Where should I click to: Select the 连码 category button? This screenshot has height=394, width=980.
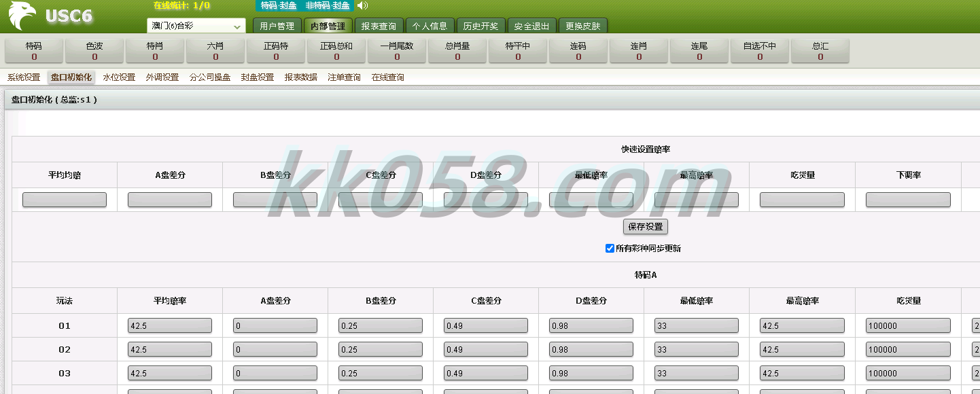pyautogui.click(x=578, y=51)
